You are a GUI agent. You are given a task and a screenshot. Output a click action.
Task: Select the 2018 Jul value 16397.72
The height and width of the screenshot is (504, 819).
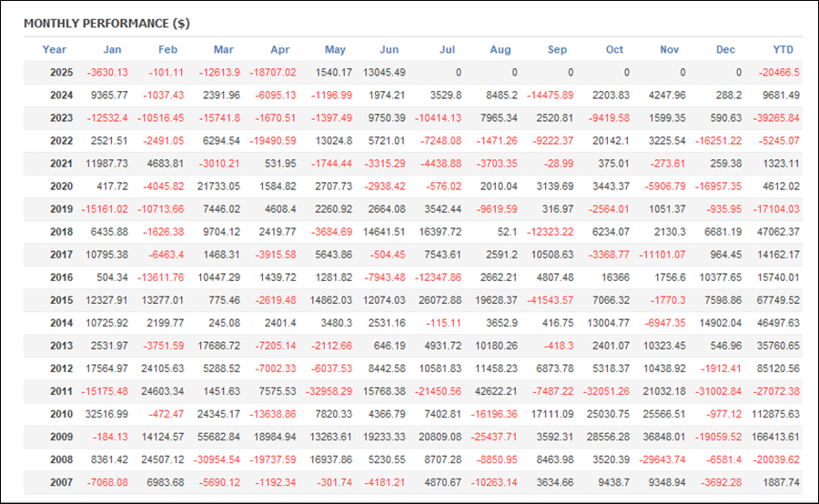440,232
